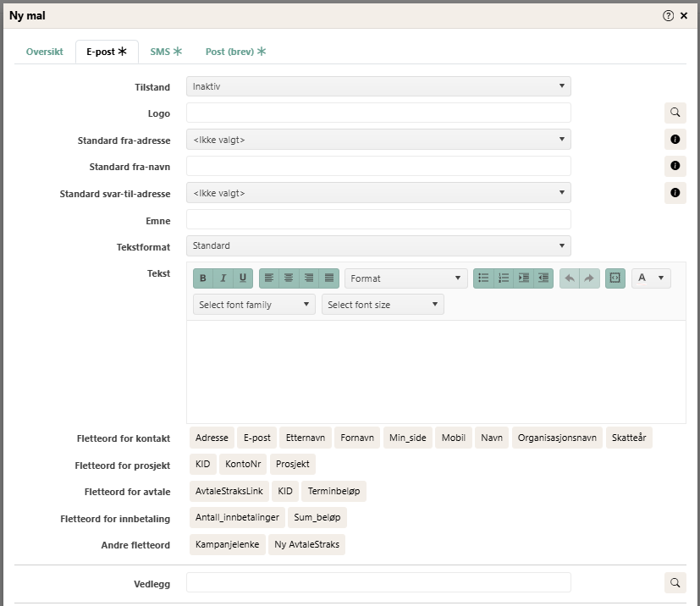This screenshot has height=606, width=700.
Task: Select the E-post tab
Action: (x=107, y=52)
